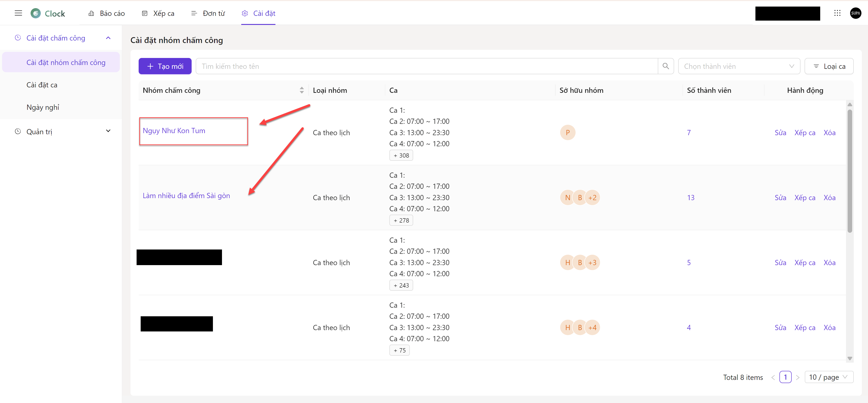Click Xóa in the 4-member row
Image resolution: width=868 pixels, height=403 pixels.
829,328
